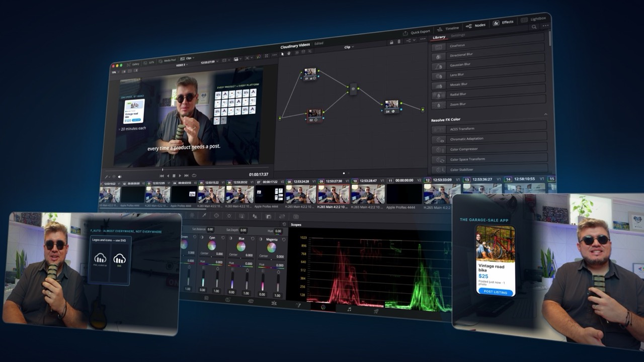Select the hand pan tool in node editor
The width and height of the screenshot is (644, 362).
point(289,53)
